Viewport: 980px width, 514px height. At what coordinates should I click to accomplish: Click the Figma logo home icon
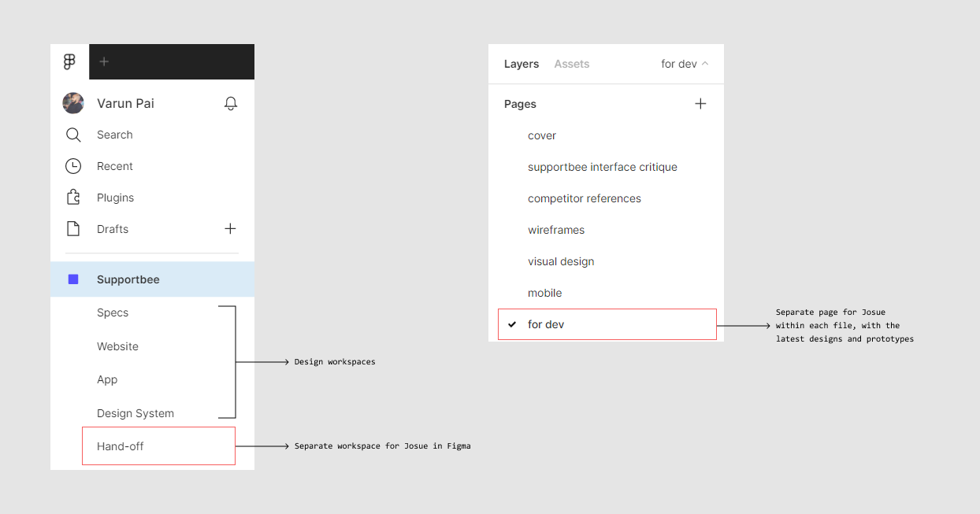coord(69,61)
